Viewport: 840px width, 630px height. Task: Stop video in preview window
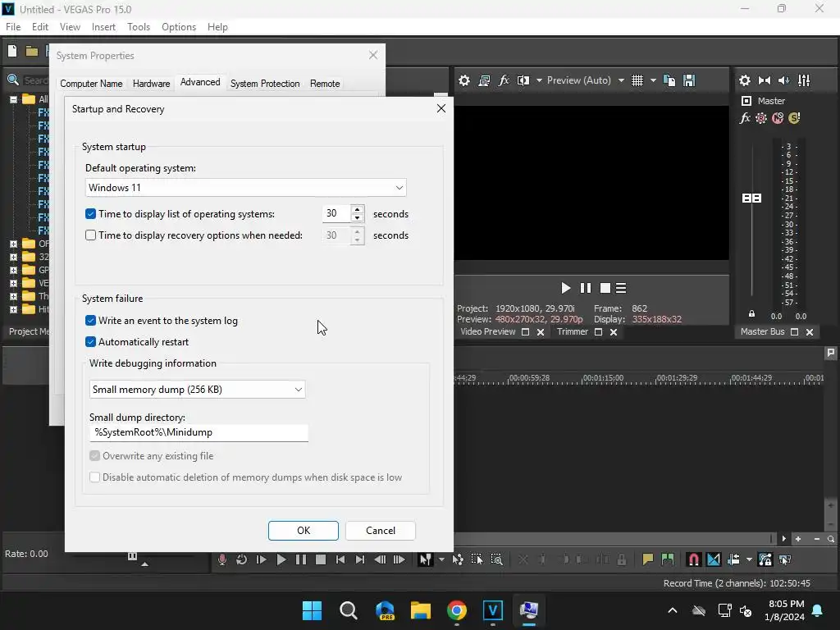click(605, 288)
